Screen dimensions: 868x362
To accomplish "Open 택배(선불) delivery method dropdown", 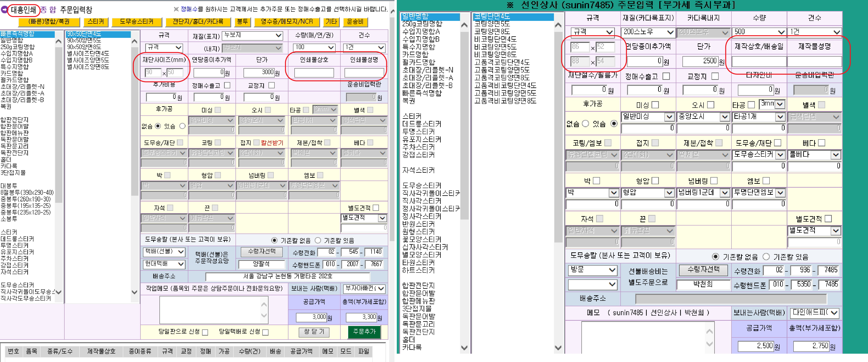I will point(164,252).
